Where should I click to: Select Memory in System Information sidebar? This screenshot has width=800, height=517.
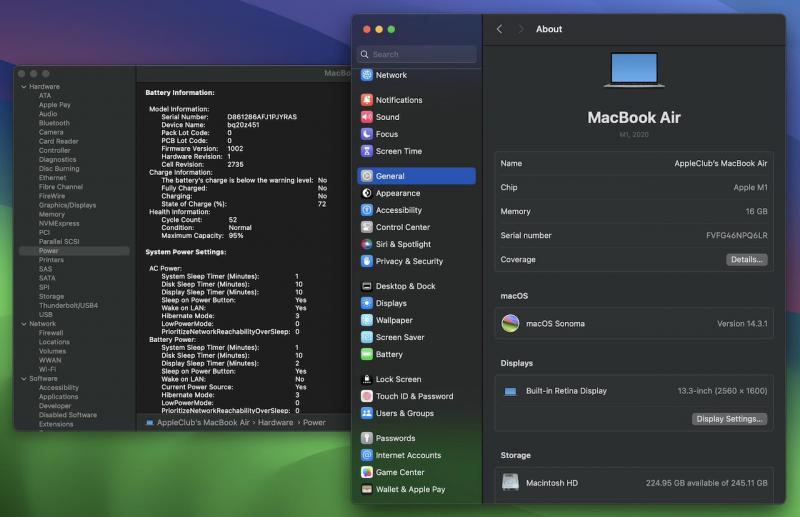pos(52,214)
